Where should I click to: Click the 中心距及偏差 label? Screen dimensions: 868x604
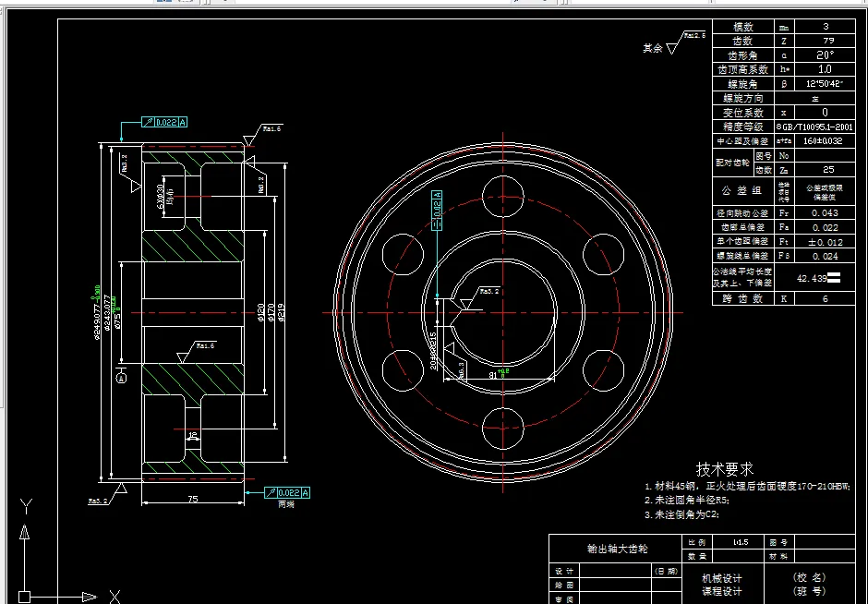click(x=743, y=141)
